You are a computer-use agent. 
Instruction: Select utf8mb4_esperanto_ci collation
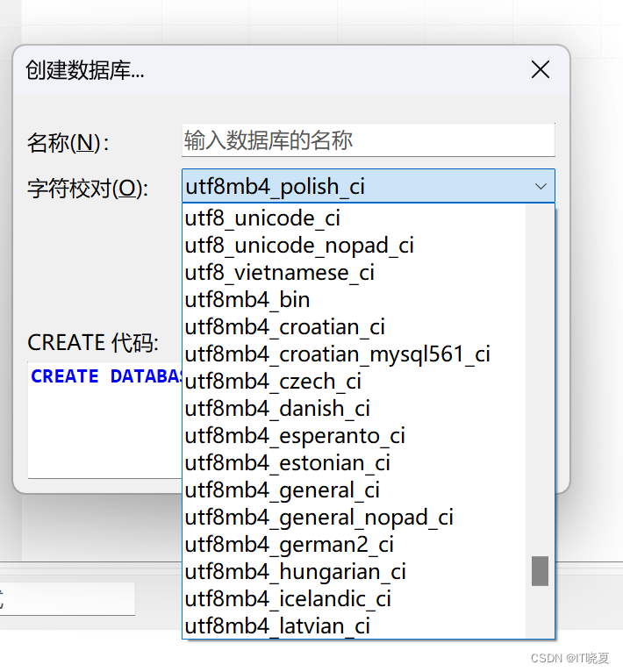[354, 436]
